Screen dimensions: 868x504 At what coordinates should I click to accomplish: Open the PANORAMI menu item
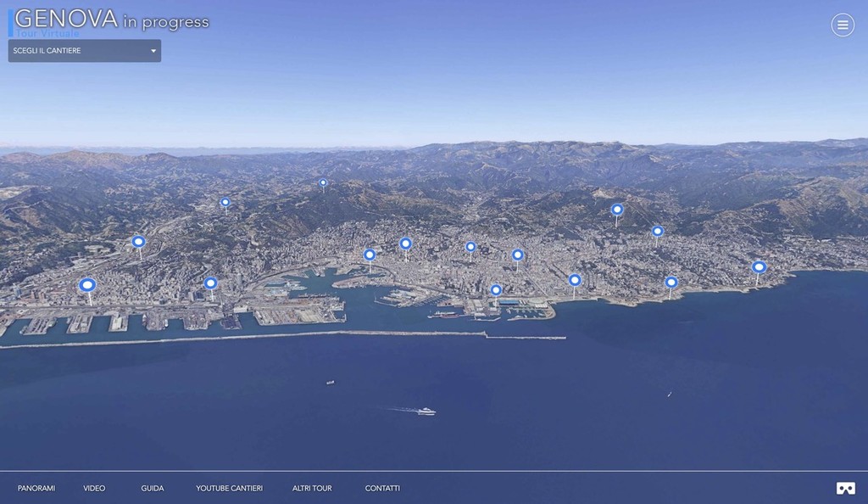(36, 488)
